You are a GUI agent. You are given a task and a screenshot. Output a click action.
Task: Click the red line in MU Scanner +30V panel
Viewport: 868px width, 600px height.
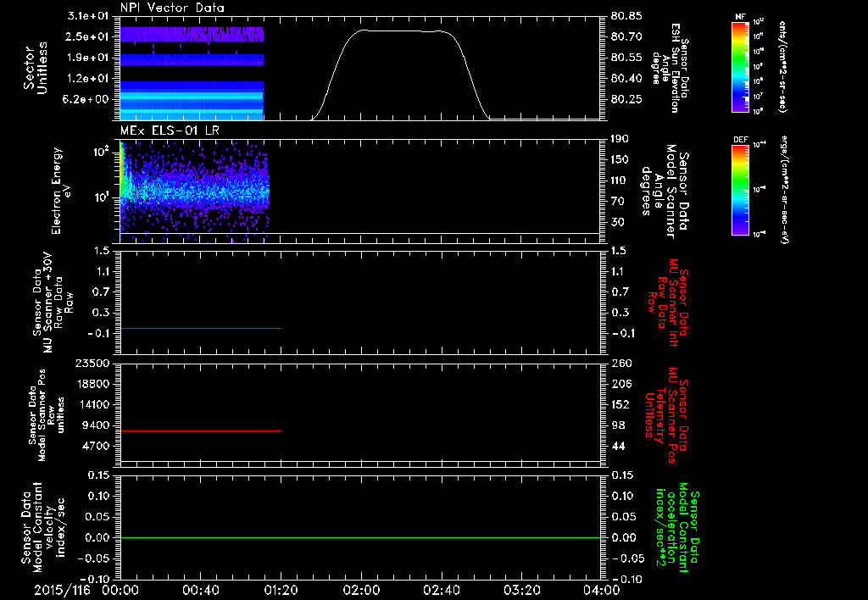200,328
